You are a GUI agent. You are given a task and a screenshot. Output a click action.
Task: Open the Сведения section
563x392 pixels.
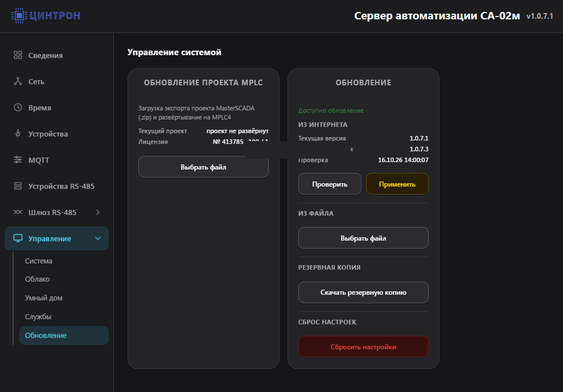[x=56, y=55]
